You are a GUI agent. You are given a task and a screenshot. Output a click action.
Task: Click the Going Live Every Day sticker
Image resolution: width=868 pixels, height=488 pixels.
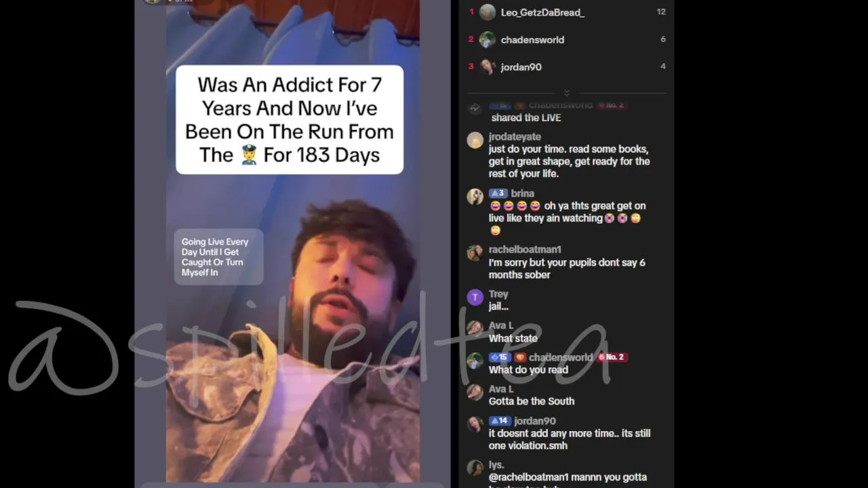pos(218,257)
